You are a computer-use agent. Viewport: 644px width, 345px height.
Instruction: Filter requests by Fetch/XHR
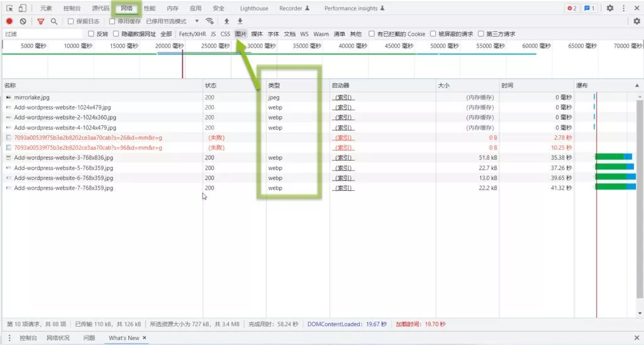click(192, 34)
